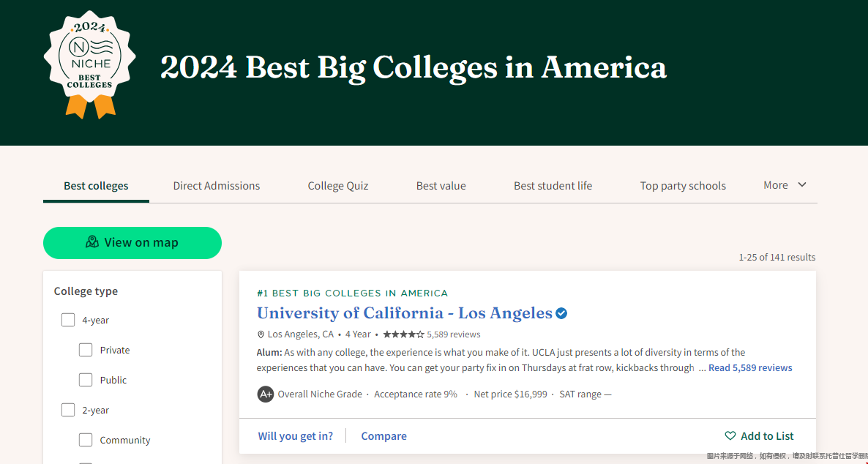Click the verified checkmark badge beside UCLA
This screenshot has height=464, width=868.
click(561, 313)
